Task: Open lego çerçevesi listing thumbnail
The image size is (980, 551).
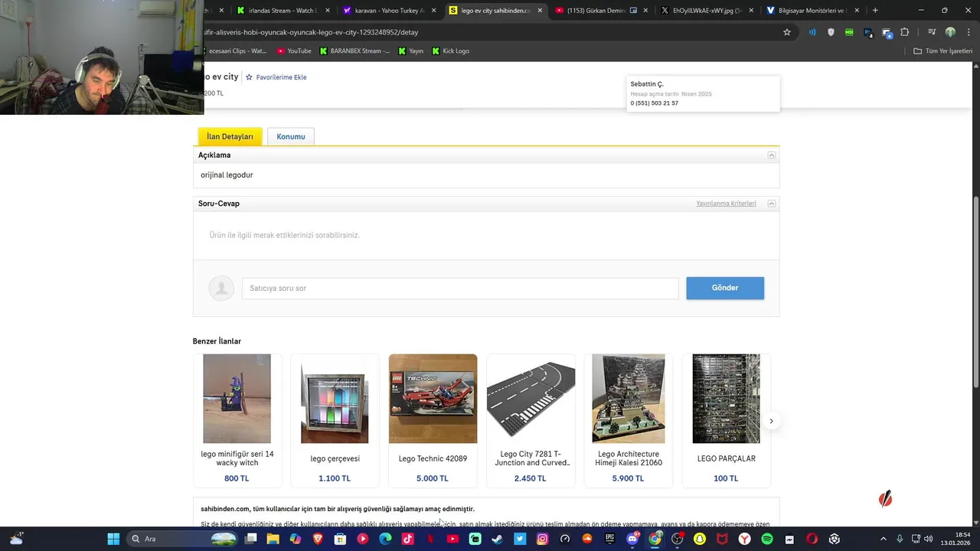Action: coord(335,399)
